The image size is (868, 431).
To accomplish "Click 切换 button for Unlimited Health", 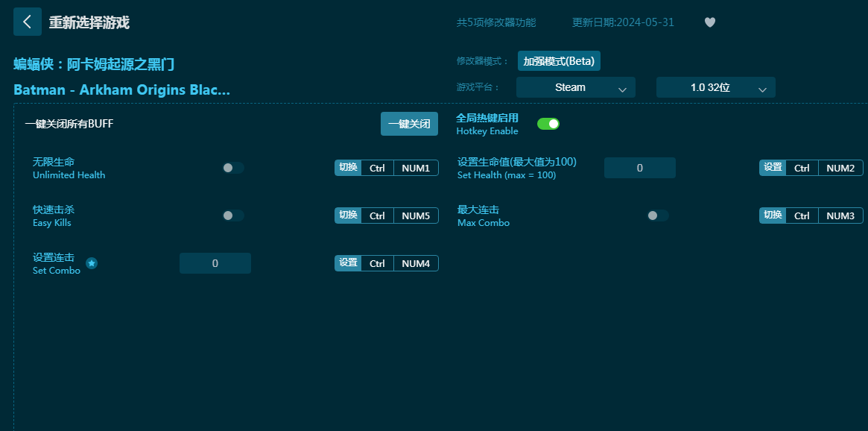I will coord(348,168).
